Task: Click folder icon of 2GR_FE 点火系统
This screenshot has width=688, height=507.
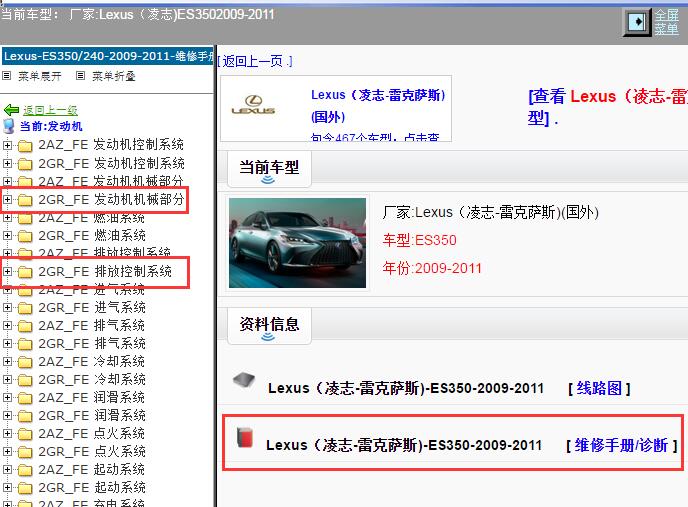Action: (x=25, y=452)
